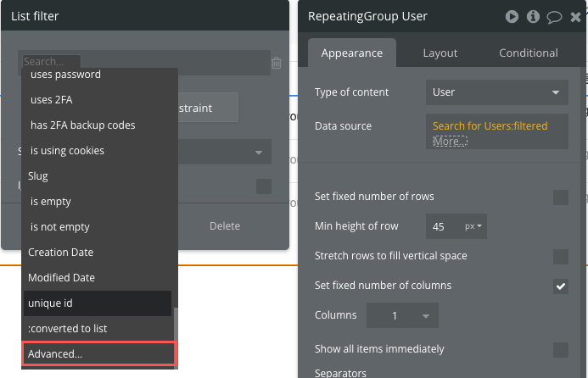Click the Search field in filter dropdown
Image resolution: width=588 pixels, height=378 pixels.
tap(51, 62)
